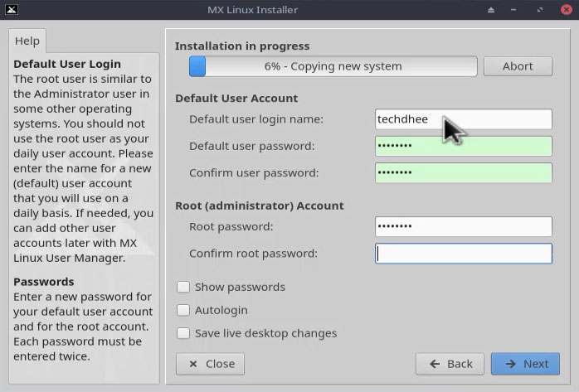This screenshot has height=392, width=579.
Task: Click the Default user password label
Action: [252, 146]
